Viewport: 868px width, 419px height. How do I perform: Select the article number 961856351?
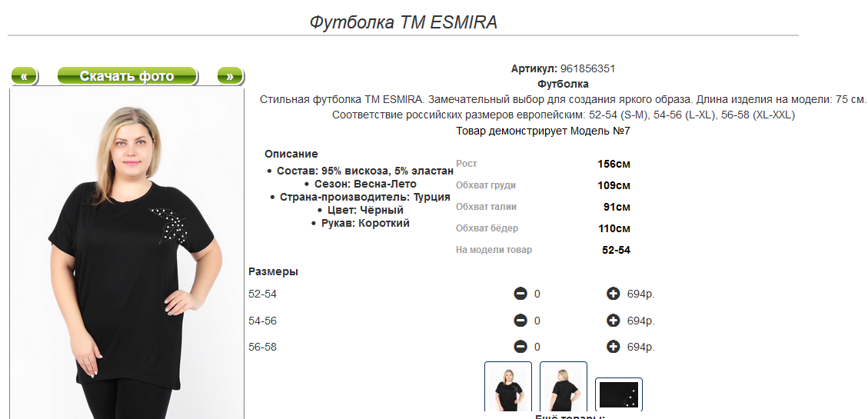coord(587,68)
